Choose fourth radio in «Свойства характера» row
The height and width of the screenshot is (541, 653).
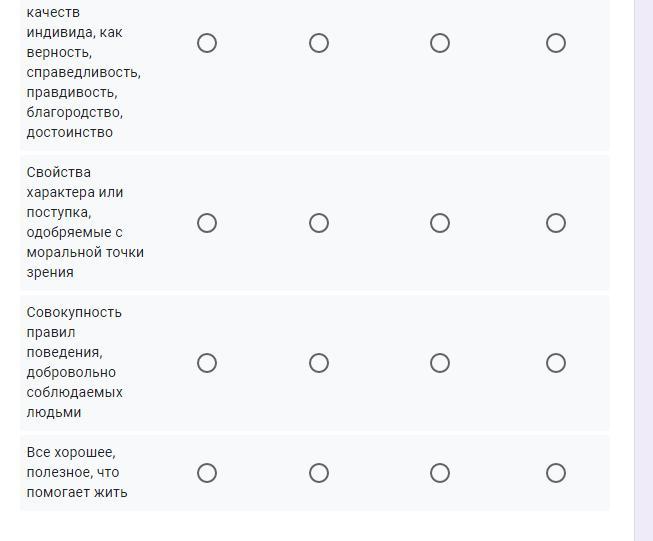coord(556,223)
